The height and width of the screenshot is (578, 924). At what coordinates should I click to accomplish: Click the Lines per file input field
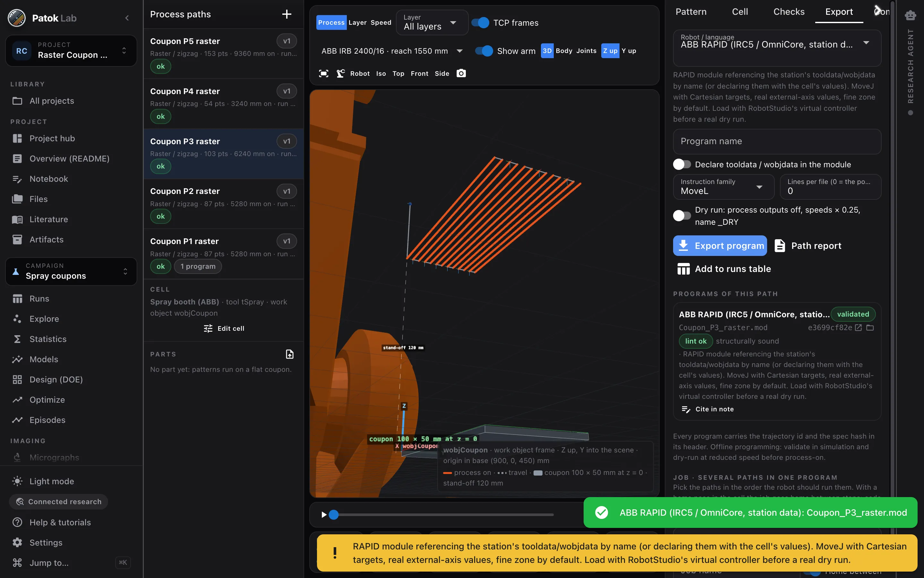click(x=830, y=187)
